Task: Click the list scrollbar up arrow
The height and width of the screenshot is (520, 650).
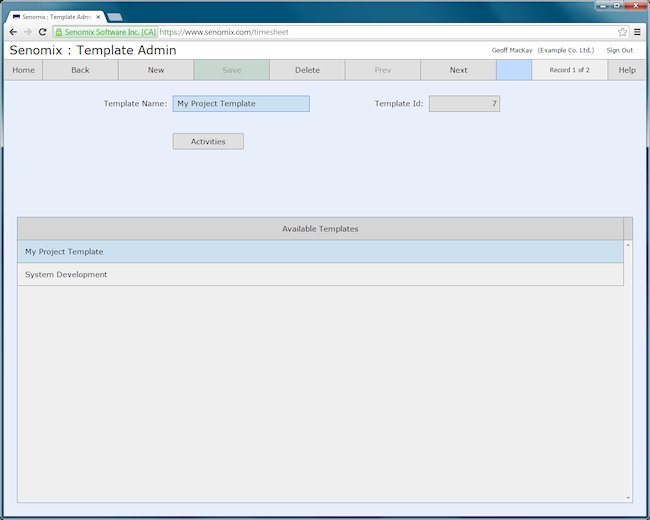Action: [628, 245]
